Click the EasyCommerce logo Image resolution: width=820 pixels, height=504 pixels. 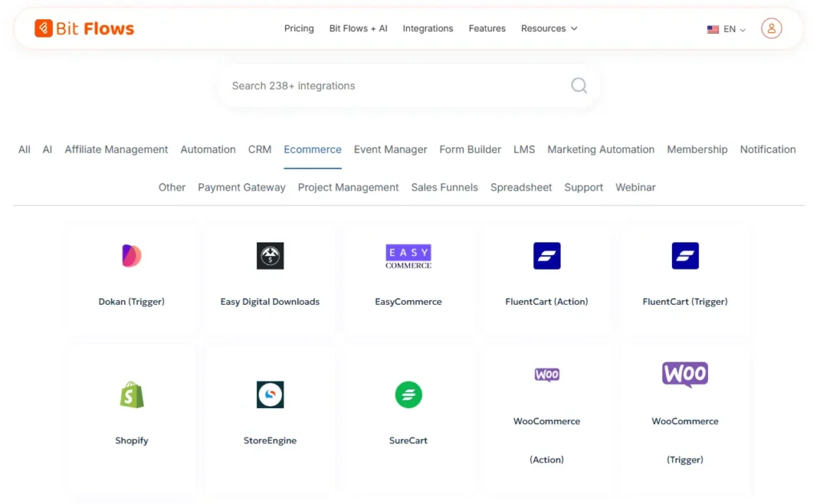(x=408, y=257)
